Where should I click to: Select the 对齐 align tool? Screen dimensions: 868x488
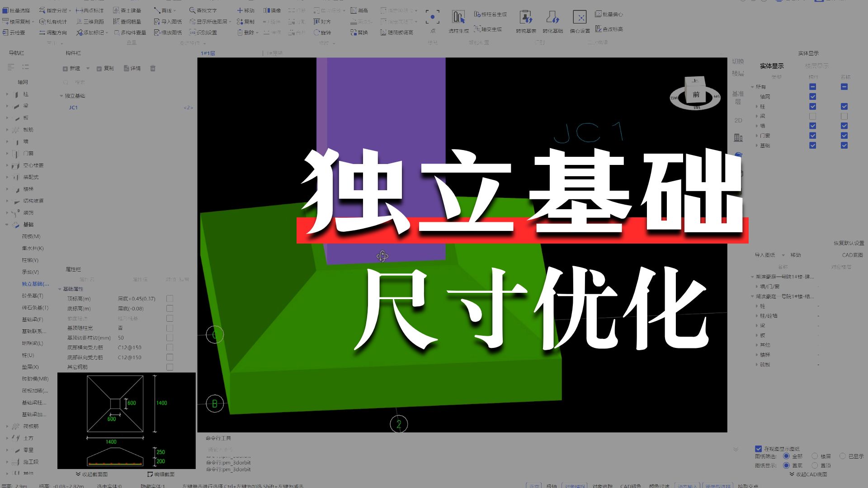coord(322,21)
